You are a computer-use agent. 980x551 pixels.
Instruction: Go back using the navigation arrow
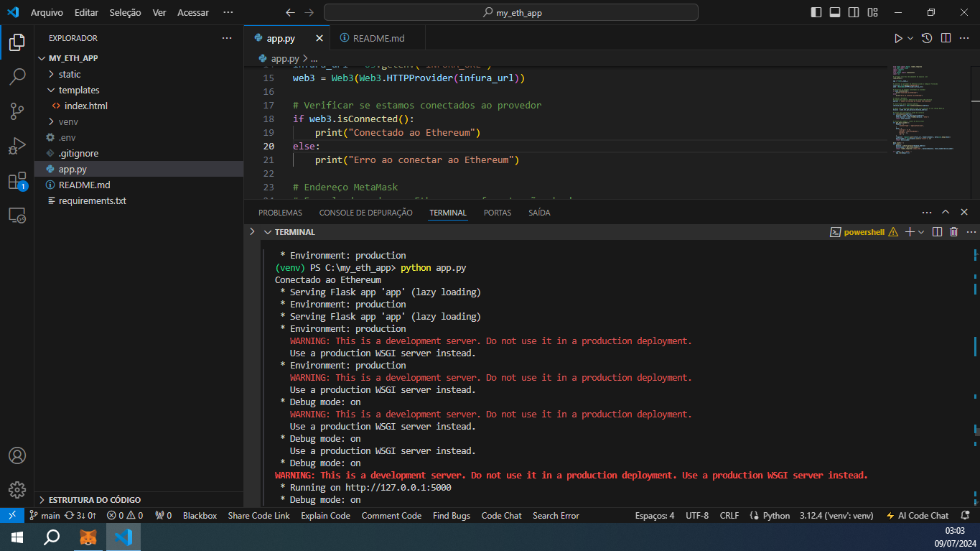(x=290, y=12)
